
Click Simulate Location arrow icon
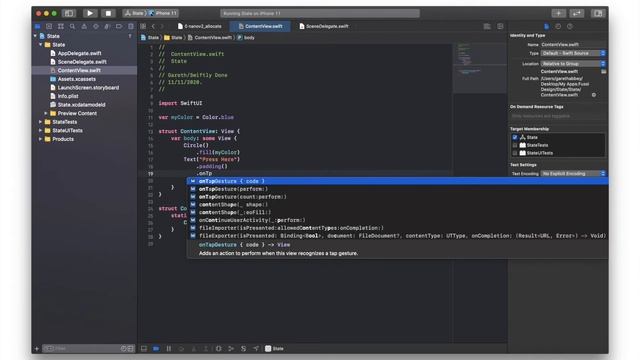click(256, 349)
